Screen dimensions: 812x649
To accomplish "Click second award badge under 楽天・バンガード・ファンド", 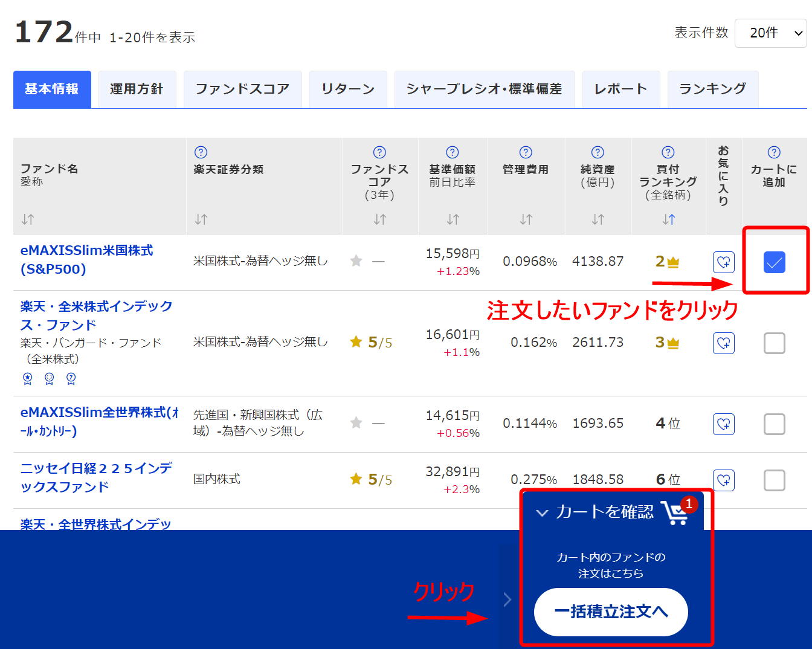I will 49,378.
